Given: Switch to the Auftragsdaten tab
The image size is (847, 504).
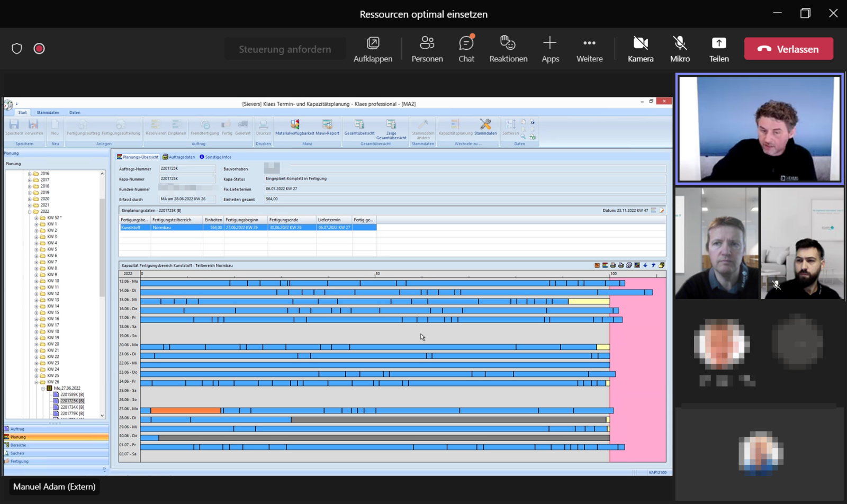Looking at the screenshot, I should [179, 157].
